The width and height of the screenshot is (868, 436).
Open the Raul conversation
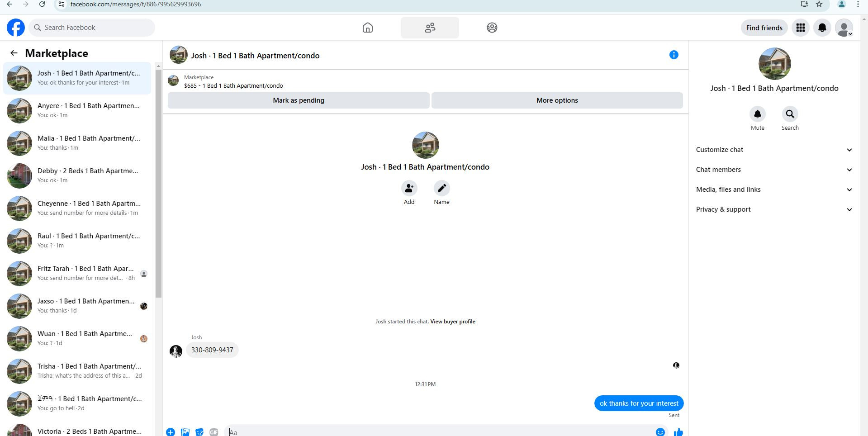click(x=77, y=241)
